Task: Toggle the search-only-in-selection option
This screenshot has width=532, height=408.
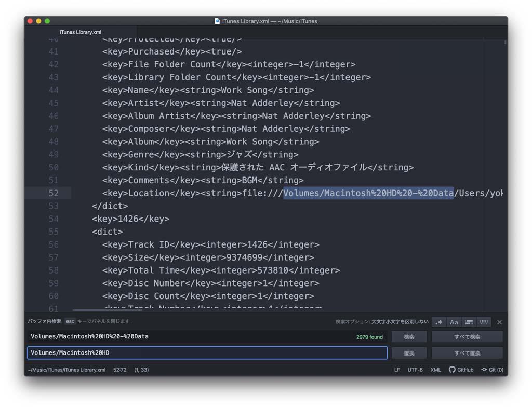Action: coord(469,322)
